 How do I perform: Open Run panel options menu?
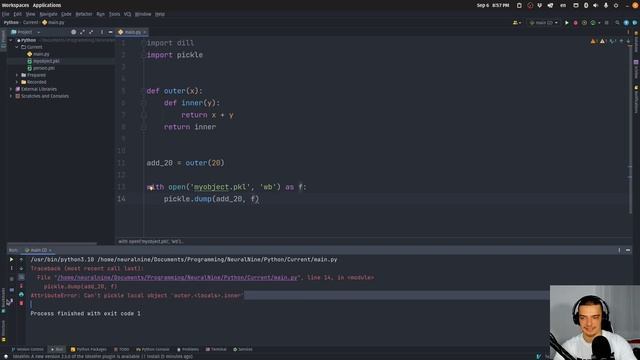point(619,250)
